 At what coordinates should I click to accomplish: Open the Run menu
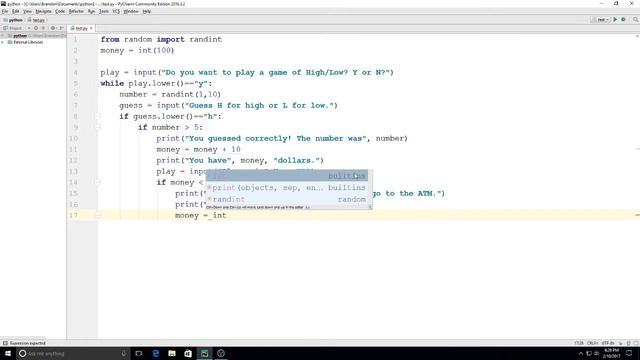tap(91, 11)
